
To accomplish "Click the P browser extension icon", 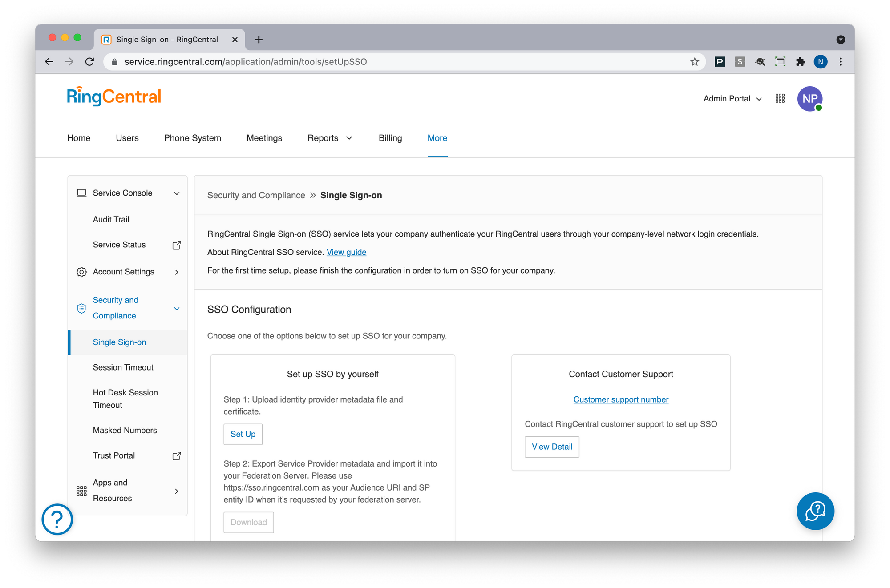I will 720,62.
